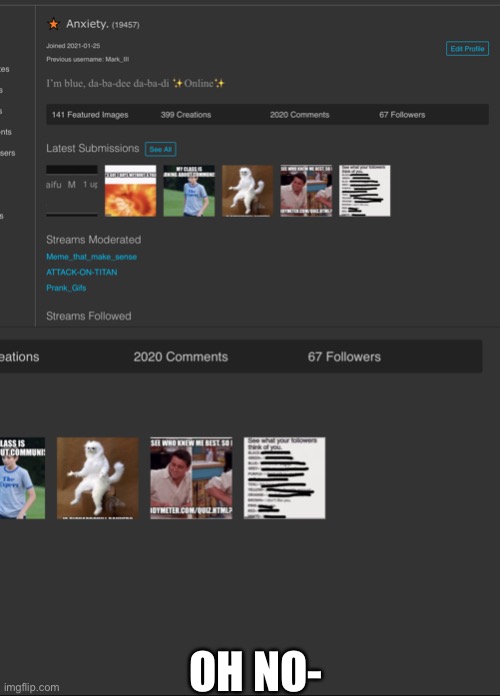Open the small standing white cat thumbnail
Image resolution: width=500 pixels, height=696 pixels.
coord(248,191)
